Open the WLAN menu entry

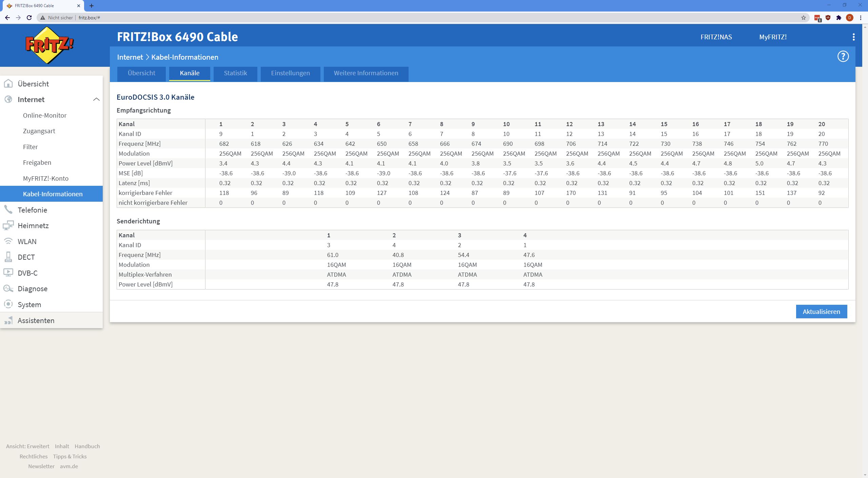pyautogui.click(x=27, y=241)
